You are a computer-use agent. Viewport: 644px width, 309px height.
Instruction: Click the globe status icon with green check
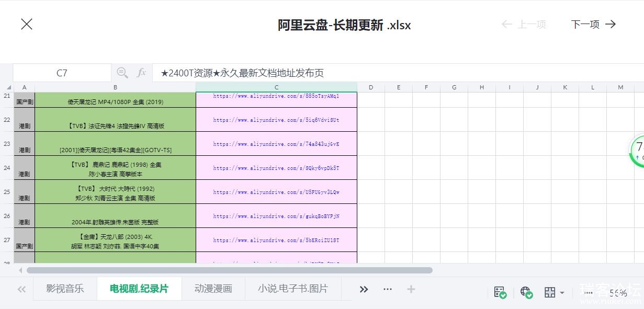coord(526,292)
